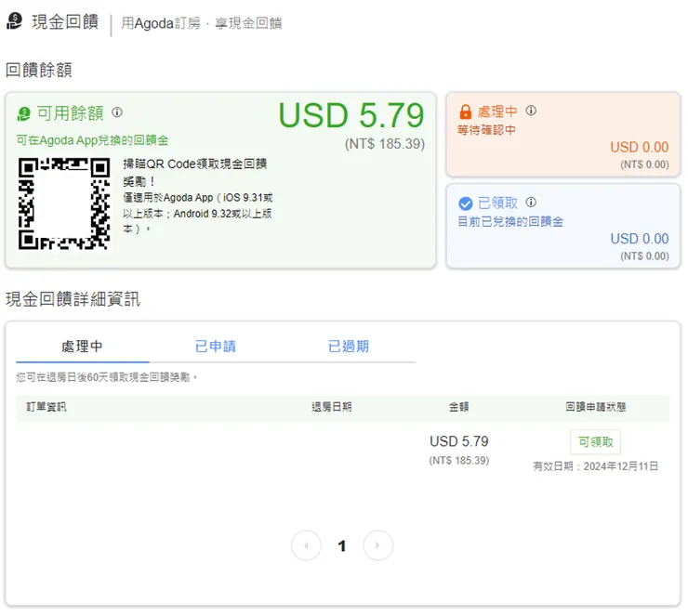Click info icon next to 可用餘額

[117, 112]
